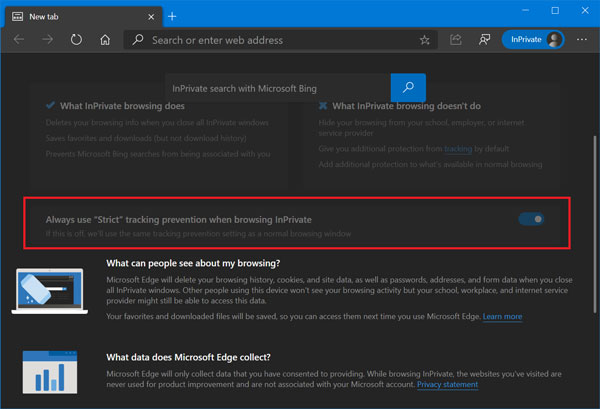This screenshot has width=600, height=409.
Task: Refresh the page with reload icon
Action: pyautogui.click(x=76, y=39)
